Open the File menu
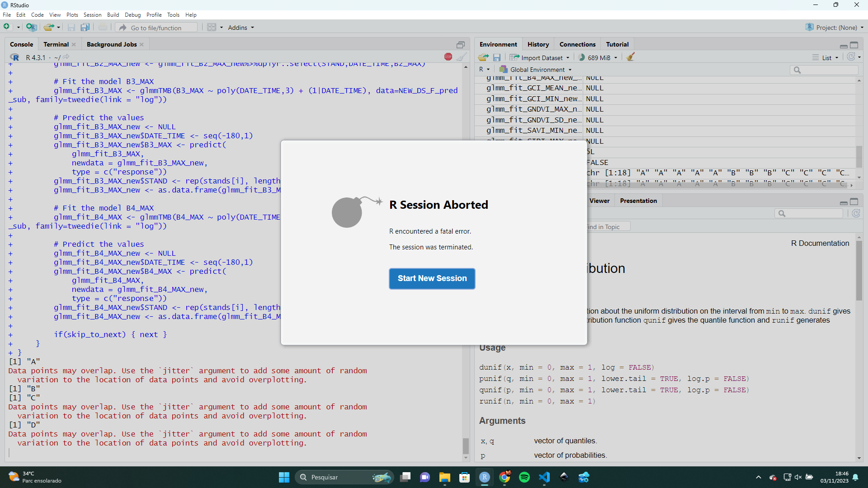Screen dimensions: 868x488 (7, 15)
